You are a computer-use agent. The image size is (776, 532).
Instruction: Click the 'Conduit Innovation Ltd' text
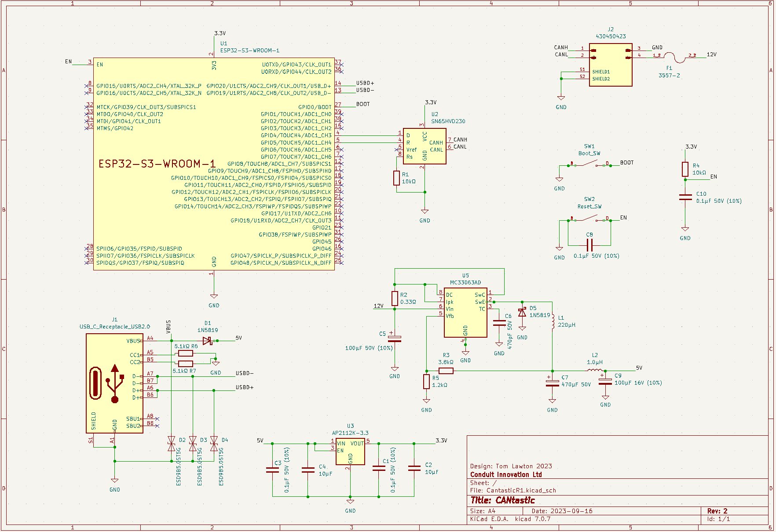(506, 474)
